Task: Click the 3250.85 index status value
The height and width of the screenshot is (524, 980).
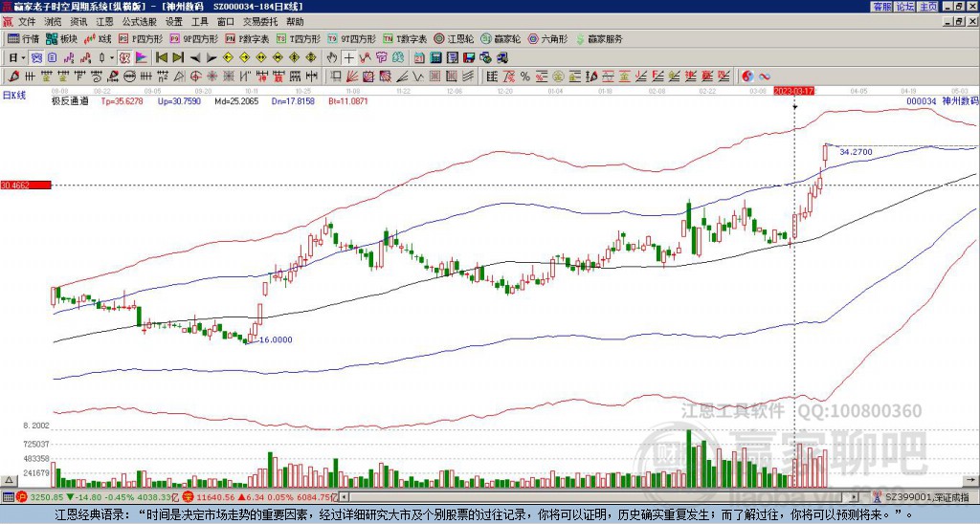Action: (47, 497)
